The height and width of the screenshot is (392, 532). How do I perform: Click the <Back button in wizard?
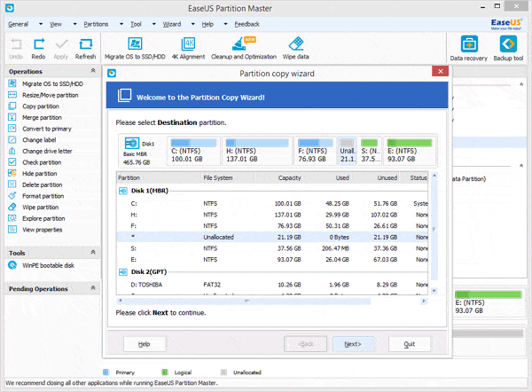305,344
